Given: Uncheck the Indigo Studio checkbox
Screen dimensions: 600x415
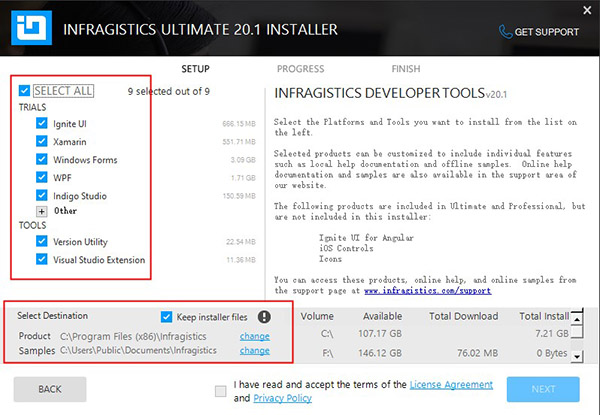Looking at the screenshot, I should pyautogui.click(x=42, y=195).
